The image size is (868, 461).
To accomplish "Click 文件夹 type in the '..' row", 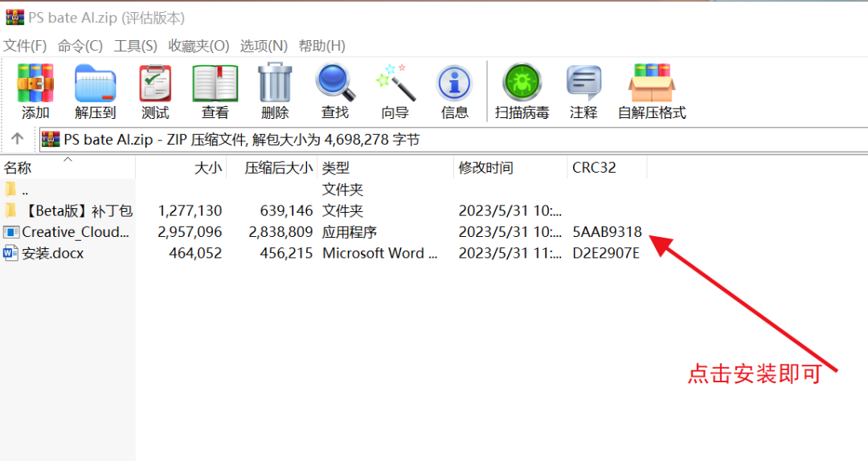I will [342, 190].
